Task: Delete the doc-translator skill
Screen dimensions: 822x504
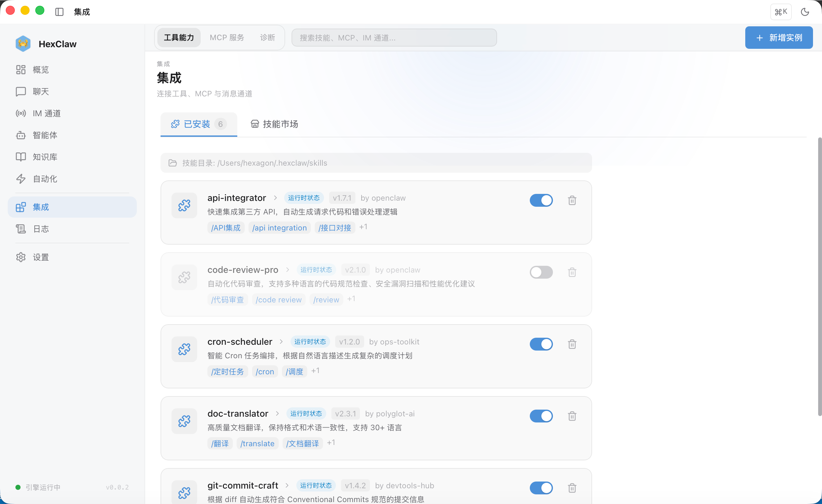Action: click(x=572, y=416)
